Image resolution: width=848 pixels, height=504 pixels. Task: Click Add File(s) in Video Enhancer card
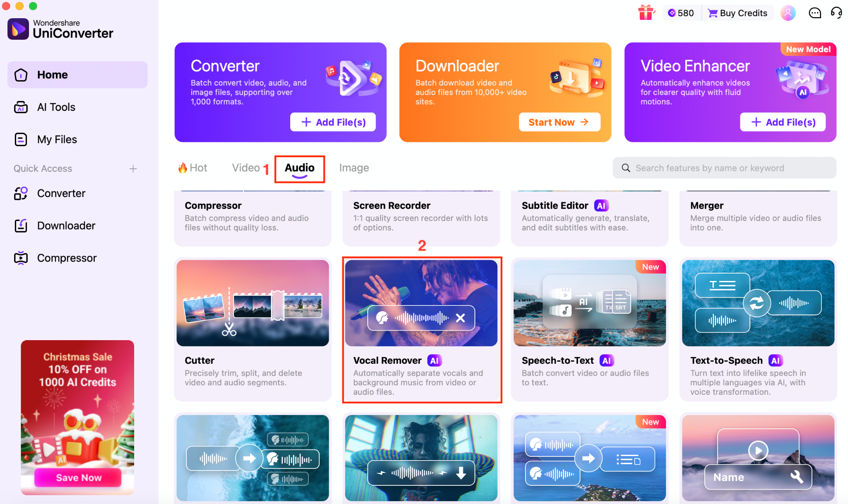pos(783,122)
